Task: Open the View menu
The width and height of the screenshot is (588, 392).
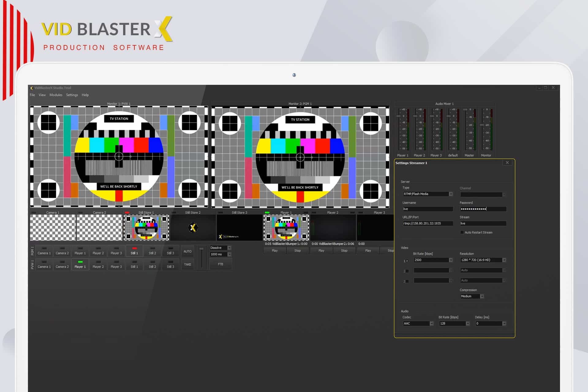Action: point(42,95)
